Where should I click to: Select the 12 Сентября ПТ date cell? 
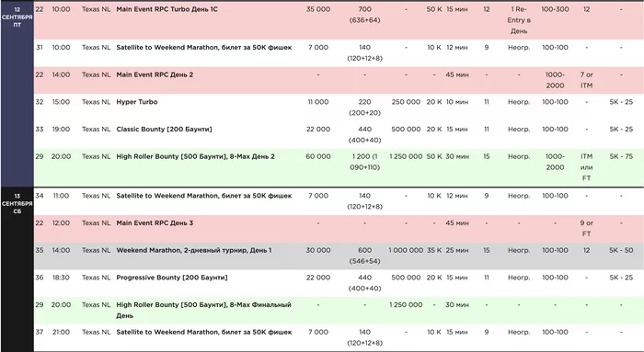point(17,17)
